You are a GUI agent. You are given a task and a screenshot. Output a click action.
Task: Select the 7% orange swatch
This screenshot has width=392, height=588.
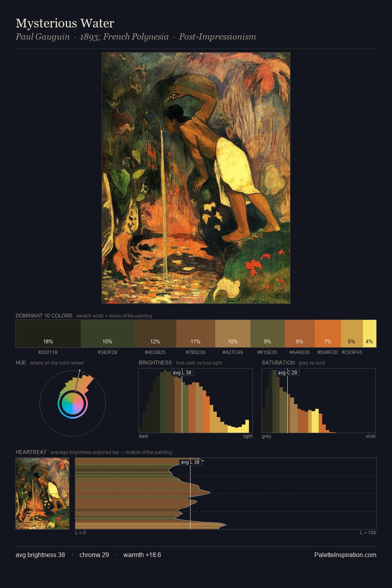pos(328,334)
